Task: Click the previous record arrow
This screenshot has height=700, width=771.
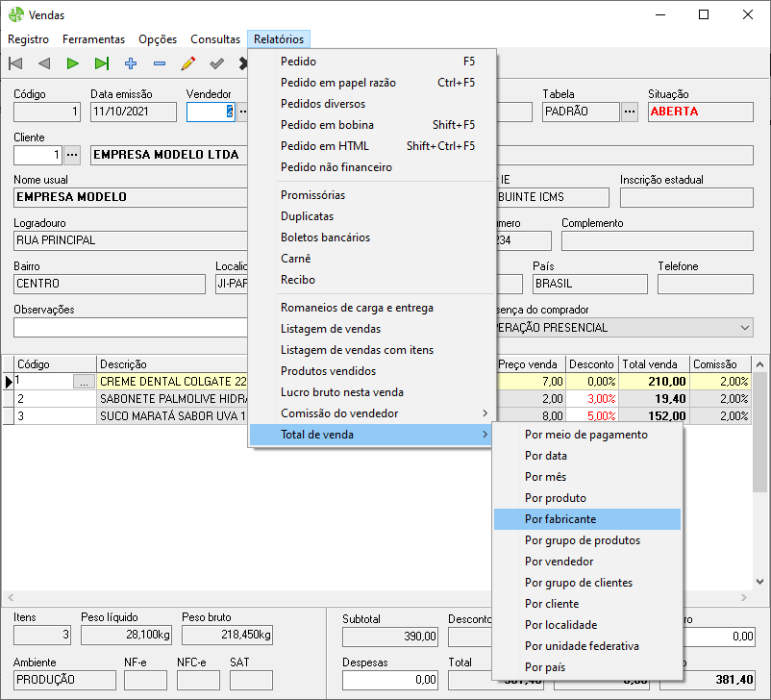Action: click(44, 63)
